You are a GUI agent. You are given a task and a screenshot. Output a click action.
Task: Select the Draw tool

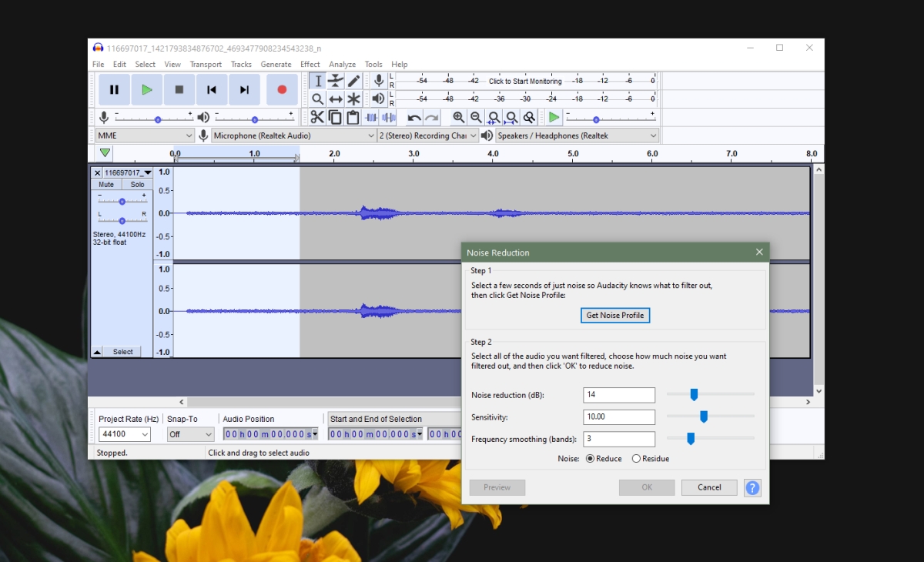tap(353, 80)
